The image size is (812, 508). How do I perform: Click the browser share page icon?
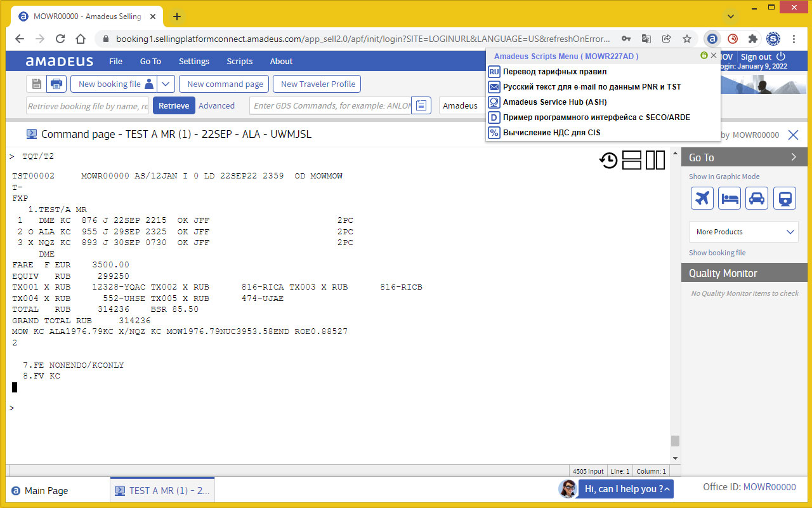click(667, 39)
